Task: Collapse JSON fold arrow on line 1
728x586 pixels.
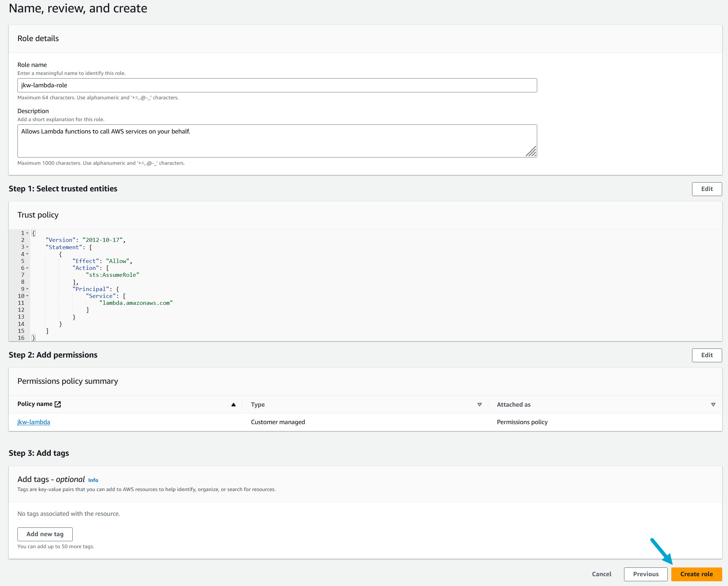Action: click(x=27, y=233)
